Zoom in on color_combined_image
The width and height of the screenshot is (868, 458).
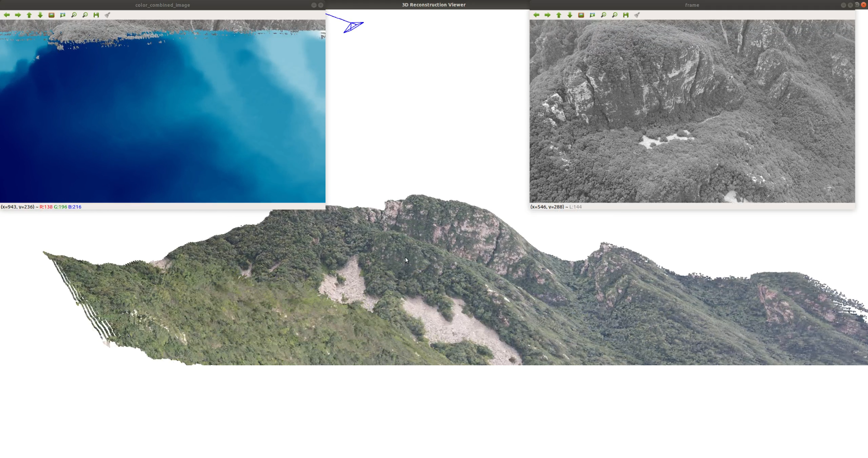[74, 15]
